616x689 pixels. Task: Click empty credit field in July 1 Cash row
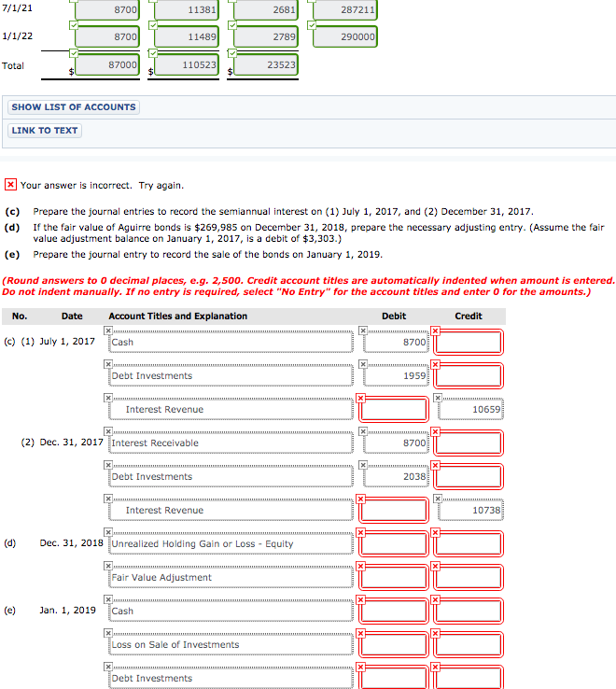[x=469, y=342]
